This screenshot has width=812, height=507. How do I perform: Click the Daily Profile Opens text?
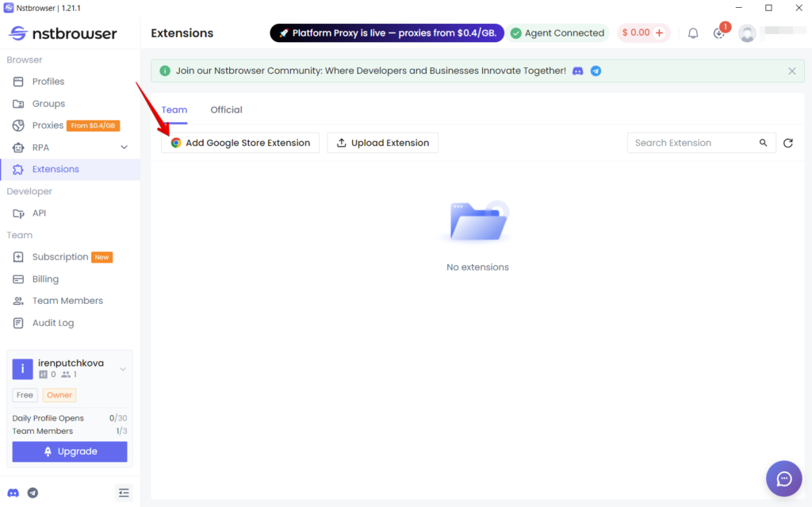pyautogui.click(x=48, y=418)
